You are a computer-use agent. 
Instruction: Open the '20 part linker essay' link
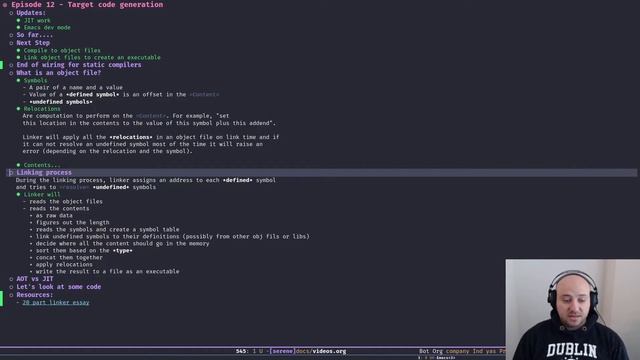[56, 302]
